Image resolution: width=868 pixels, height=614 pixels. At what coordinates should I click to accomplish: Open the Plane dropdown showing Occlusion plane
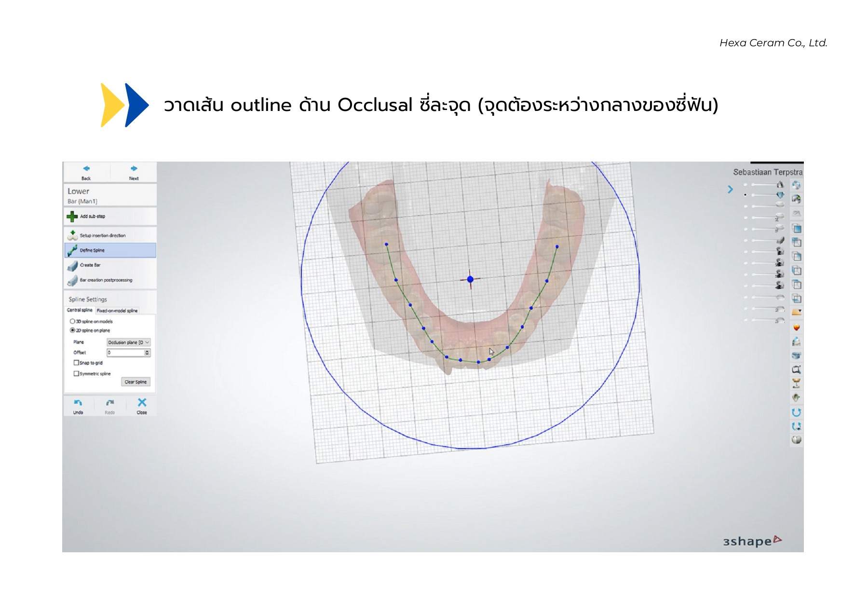pyautogui.click(x=128, y=342)
